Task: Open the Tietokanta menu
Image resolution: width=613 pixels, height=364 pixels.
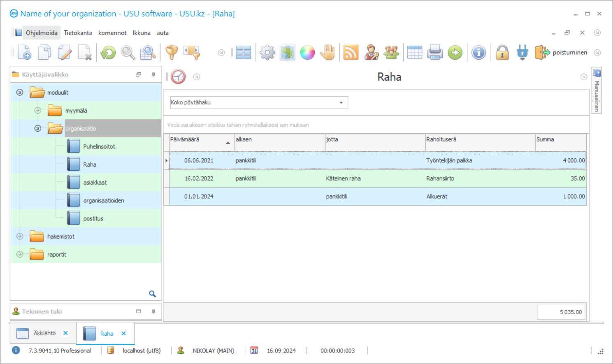Action: tap(78, 33)
